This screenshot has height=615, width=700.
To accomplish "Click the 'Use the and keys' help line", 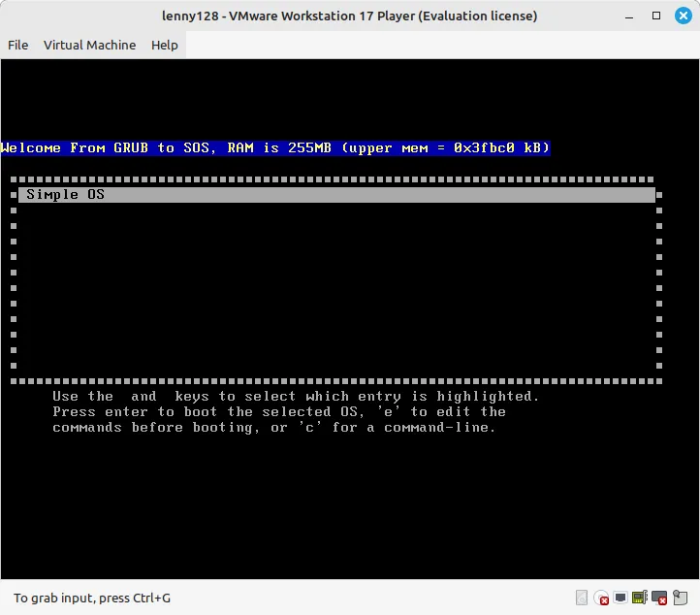I will (296, 396).
